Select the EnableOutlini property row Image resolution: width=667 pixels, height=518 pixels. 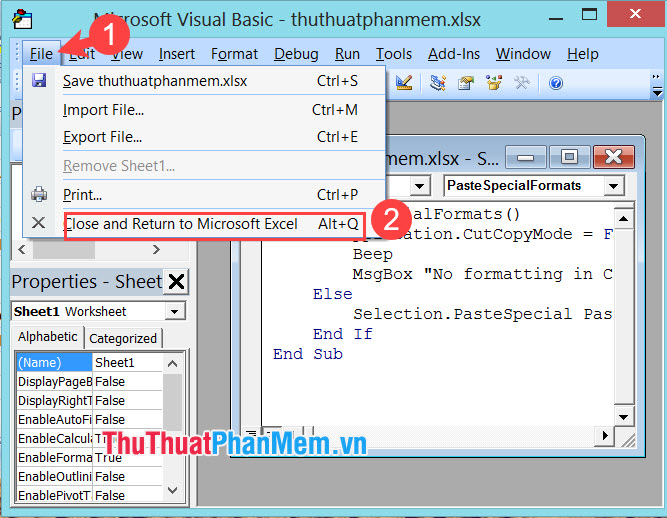pyautogui.click(x=54, y=476)
